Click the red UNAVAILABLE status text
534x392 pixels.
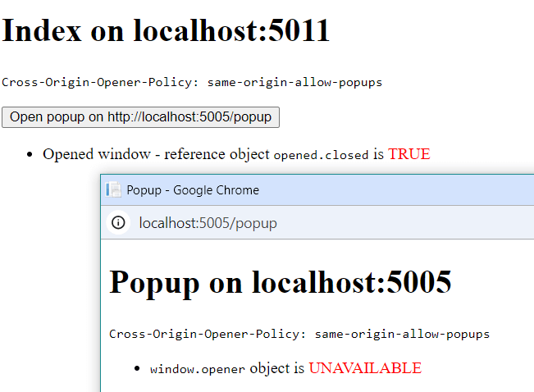(365, 368)
